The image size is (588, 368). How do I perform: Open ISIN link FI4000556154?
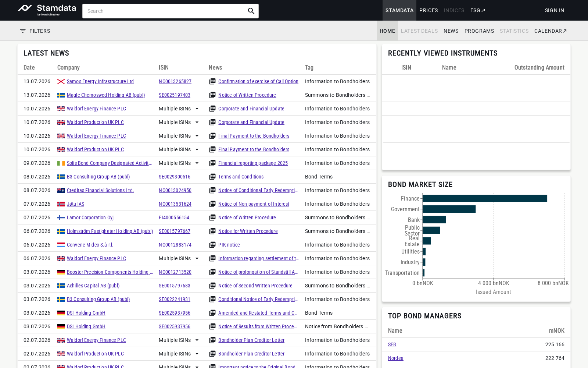coord(174,217)
